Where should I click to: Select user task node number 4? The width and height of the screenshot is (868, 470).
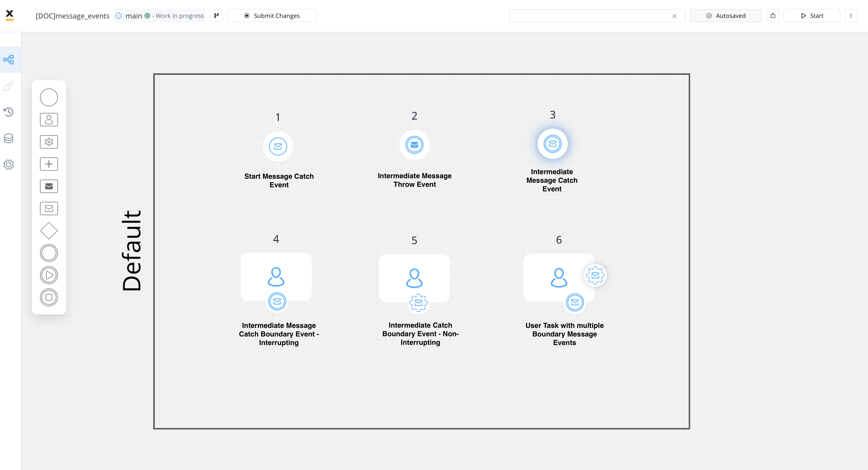(x=276, y=276)
